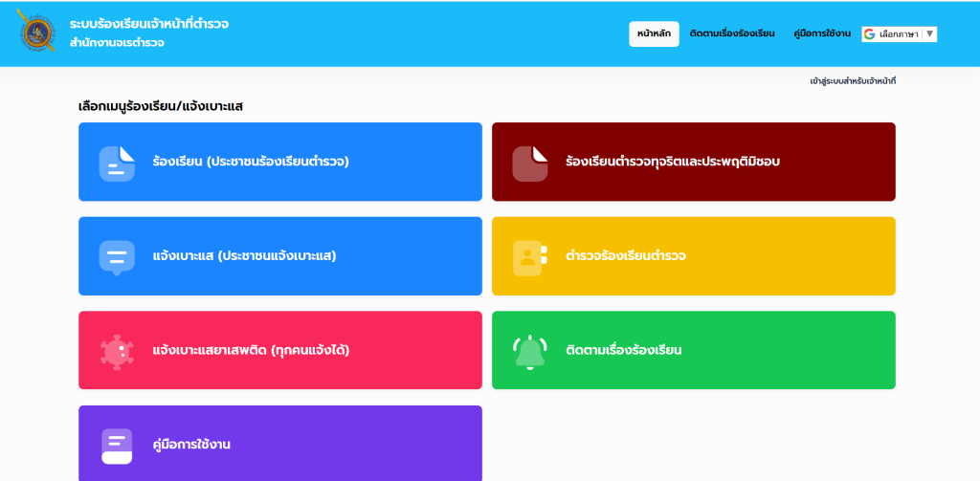Click the bell icon on green card

click(529, 351)
